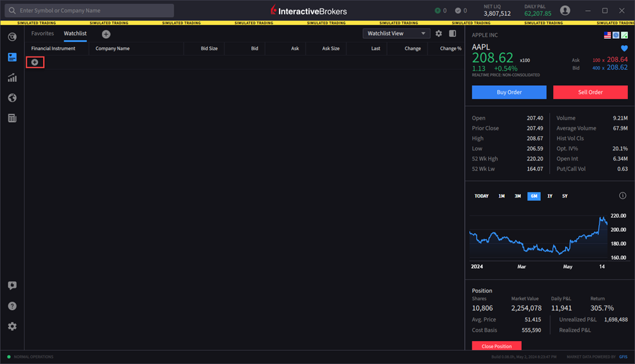Open the globe sidebar icon
The height and width of the screenshot is (364, 635).
click(12, 98)
